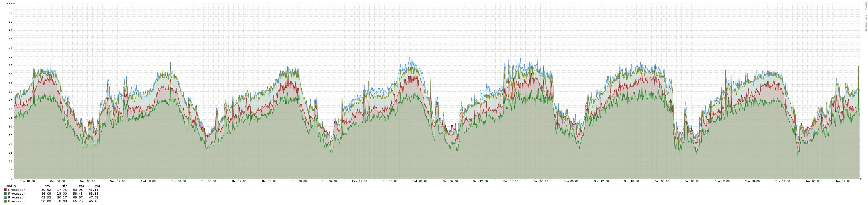This screenshot has height=205, width=868.
Task: Click the olive Processor legend swatch
Action: tap(5, 201)
